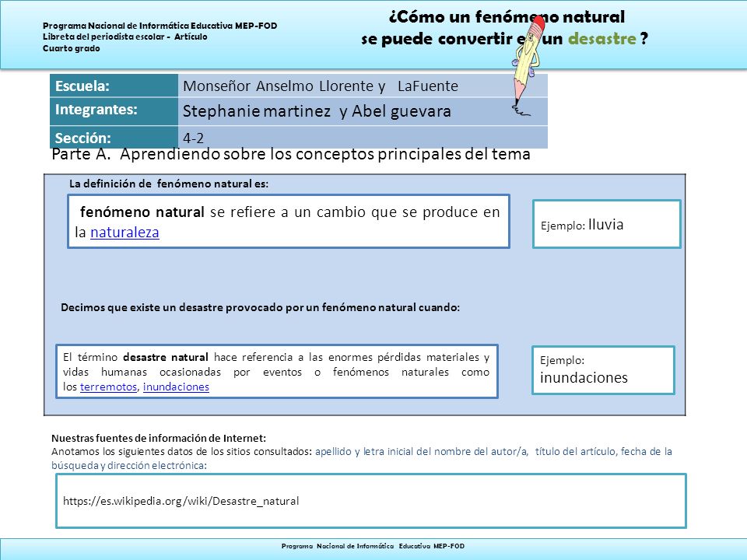The width and height of the screenshot is (747, 560).
Task: Click the Sección: label cell
Action: tap(114, 138)
